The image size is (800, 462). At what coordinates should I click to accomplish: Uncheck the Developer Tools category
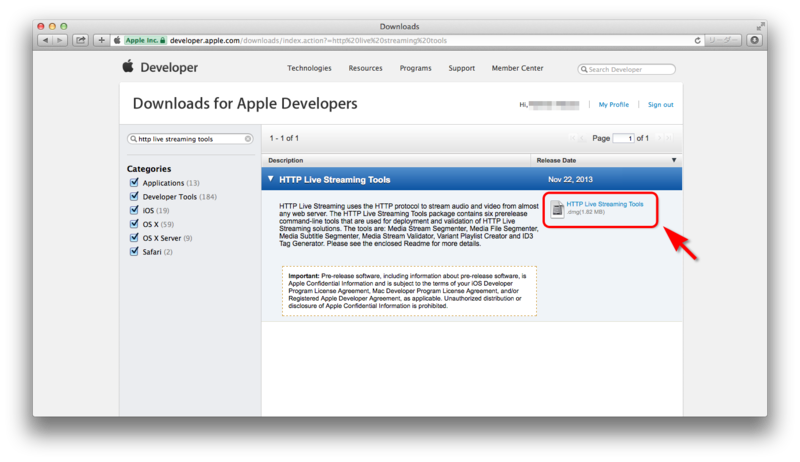tap(134, 196)
